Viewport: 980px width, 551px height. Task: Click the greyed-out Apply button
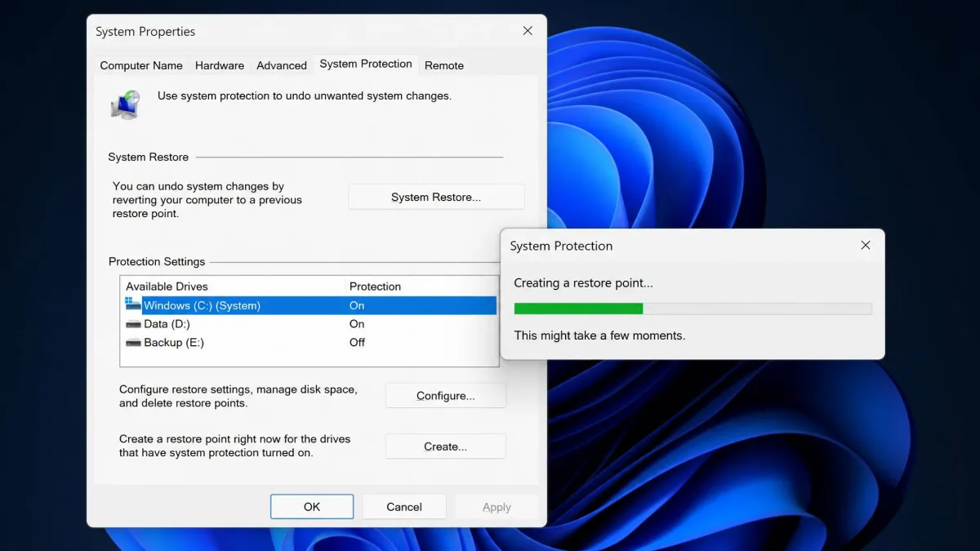[x=497, y=507]
